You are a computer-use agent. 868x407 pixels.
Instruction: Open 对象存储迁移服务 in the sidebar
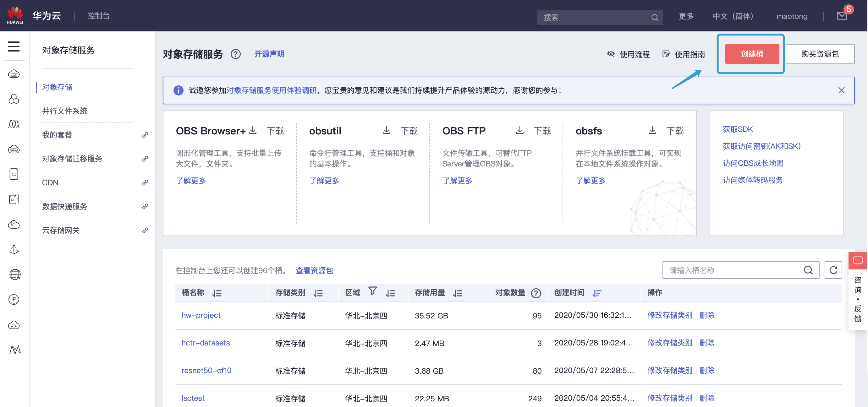click(72, 159)
